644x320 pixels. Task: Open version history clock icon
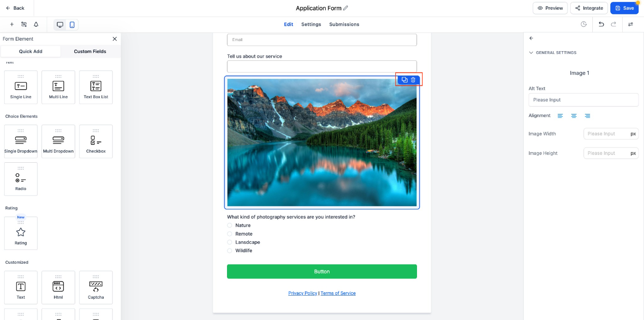coord(584,24)
